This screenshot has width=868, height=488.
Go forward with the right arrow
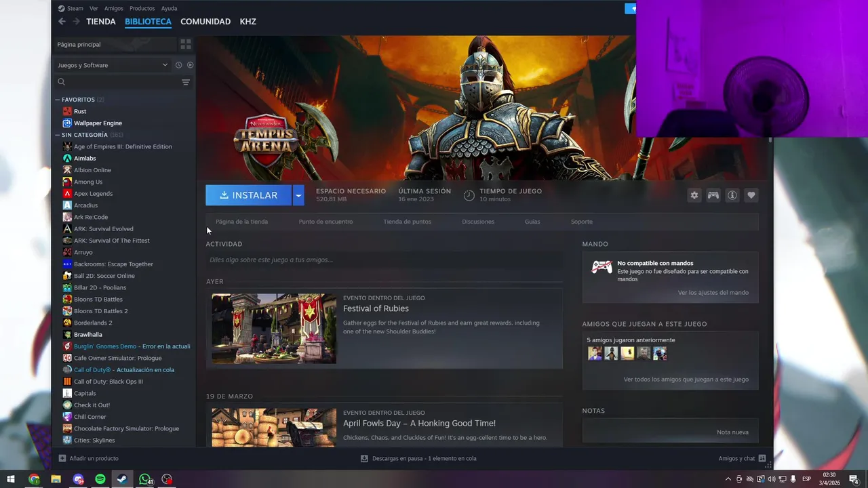76,22
